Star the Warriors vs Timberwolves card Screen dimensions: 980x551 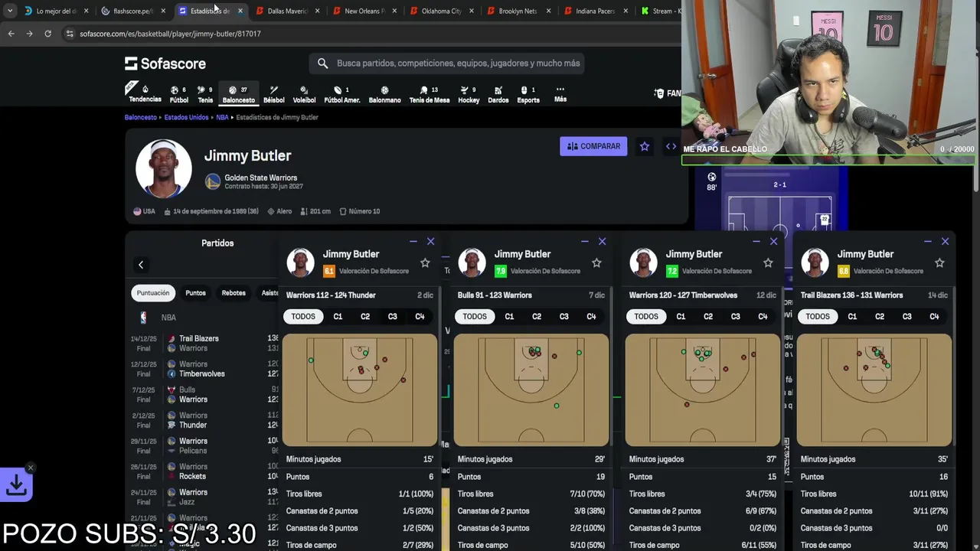pos(768,262)
